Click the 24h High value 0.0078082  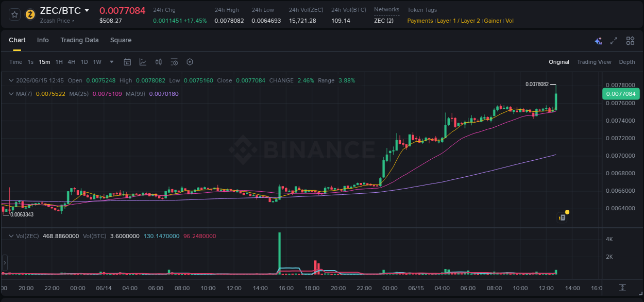(229, 21)
